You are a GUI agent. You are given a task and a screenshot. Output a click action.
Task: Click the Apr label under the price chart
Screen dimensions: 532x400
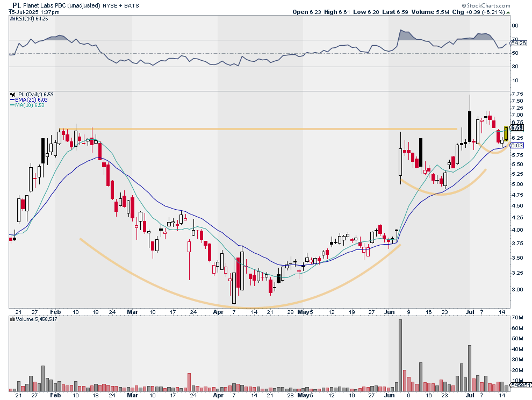pos(218,312)
